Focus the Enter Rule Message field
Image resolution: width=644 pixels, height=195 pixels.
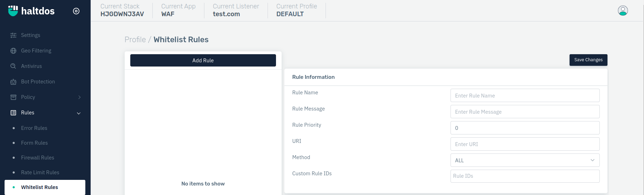tap(525, 112)
